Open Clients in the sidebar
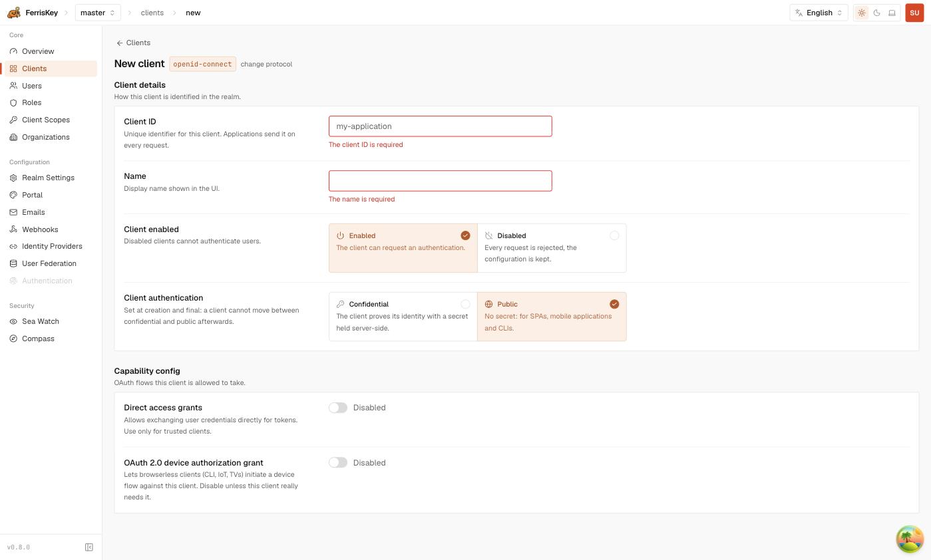 tap(51, 69)
